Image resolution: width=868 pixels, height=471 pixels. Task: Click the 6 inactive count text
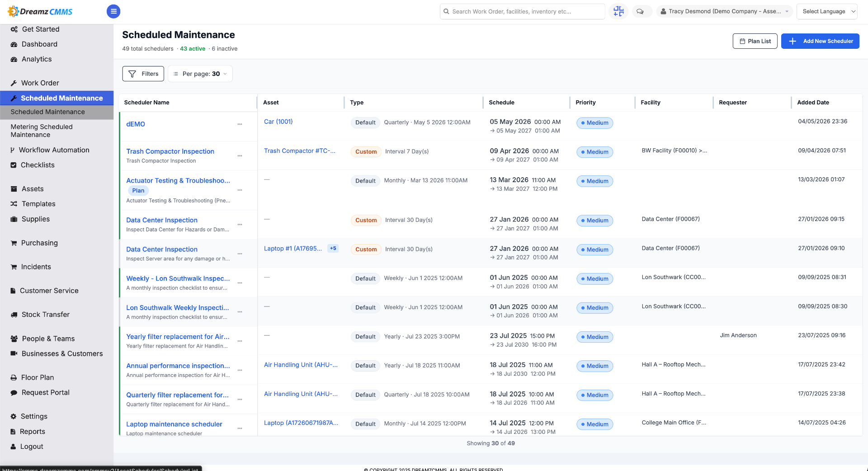225,49
